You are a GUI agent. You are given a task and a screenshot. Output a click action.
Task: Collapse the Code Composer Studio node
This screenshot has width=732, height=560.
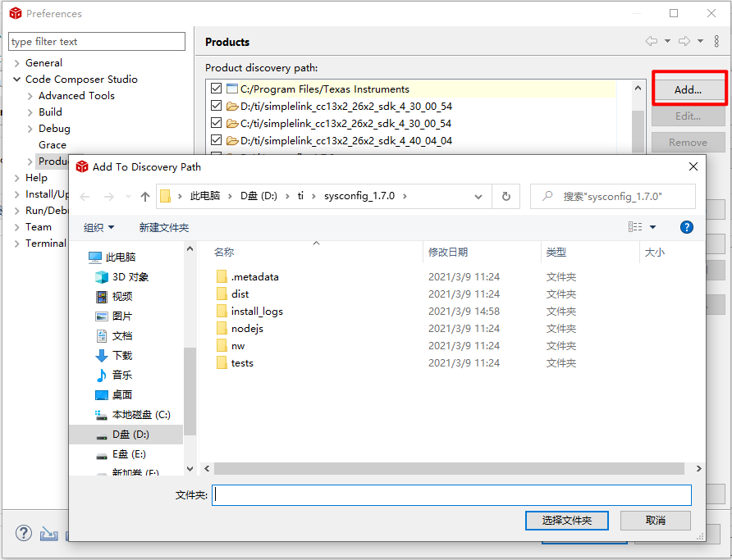coord(16,80)
